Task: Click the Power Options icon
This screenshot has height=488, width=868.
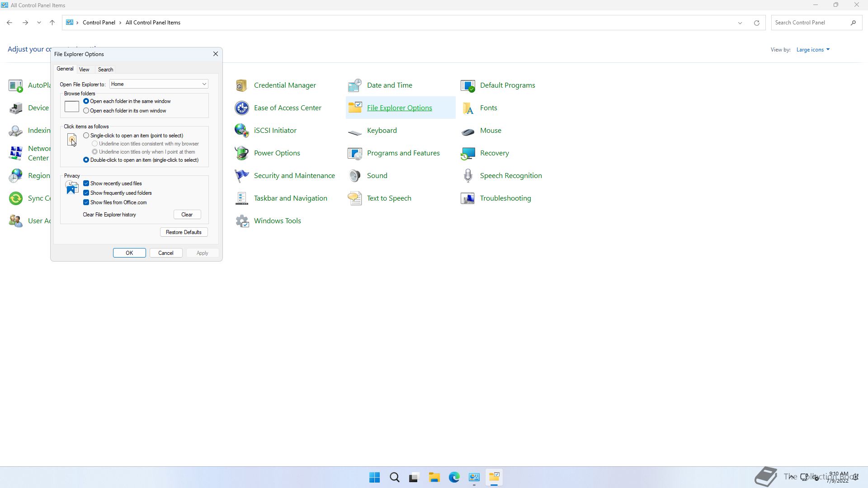Action: click(x=241, y=153)
